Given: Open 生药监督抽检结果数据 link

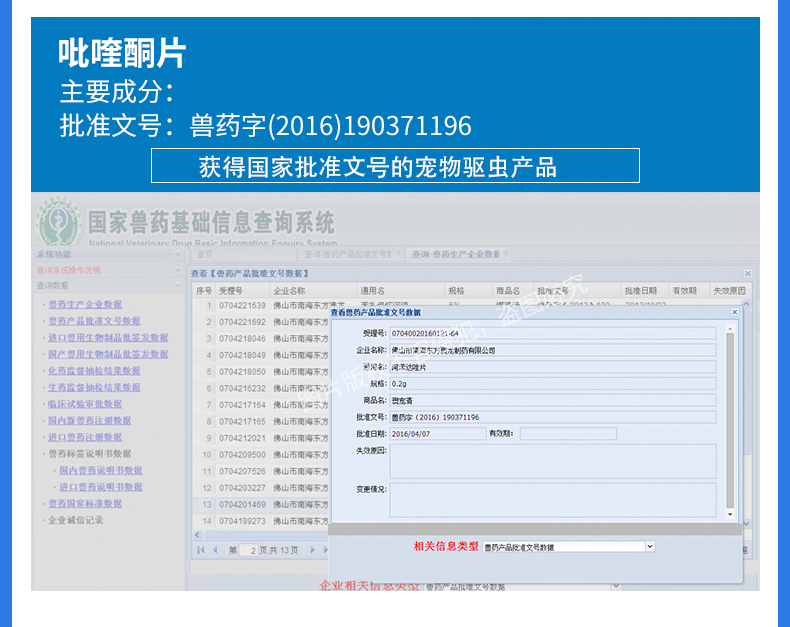Looking at the screenshot, I should (x=94, y=388).
